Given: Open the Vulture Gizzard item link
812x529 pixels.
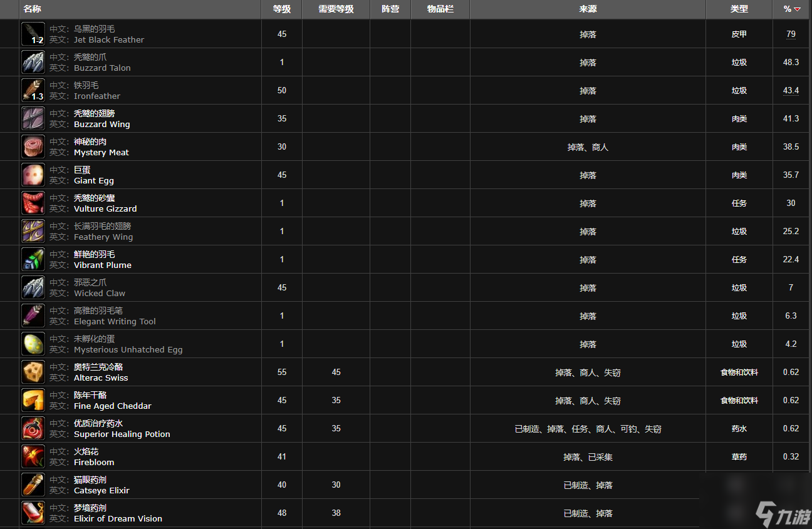Looking at the screenshot, I should tap(105, 208).
